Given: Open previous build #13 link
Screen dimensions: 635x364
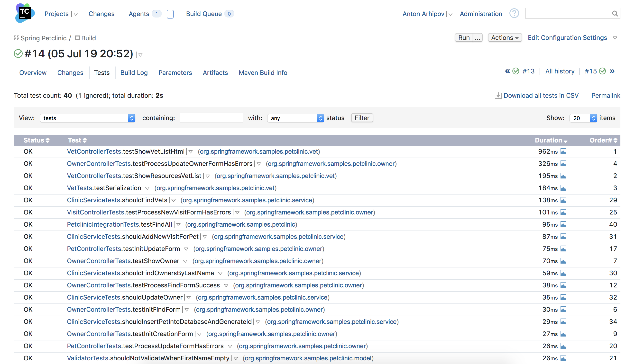Looking at the screenshot, I should click(x=528, y=71).
